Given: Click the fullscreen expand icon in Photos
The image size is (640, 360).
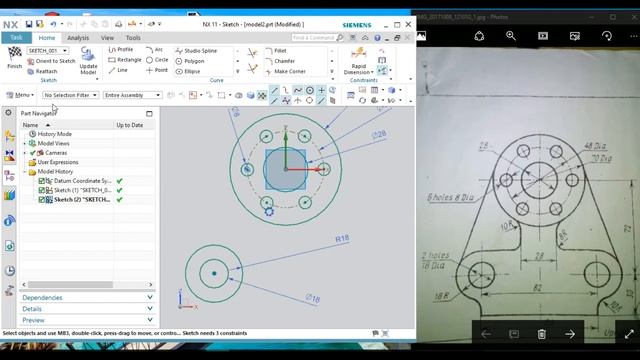Looking at the screenshot, I should 629,334.
